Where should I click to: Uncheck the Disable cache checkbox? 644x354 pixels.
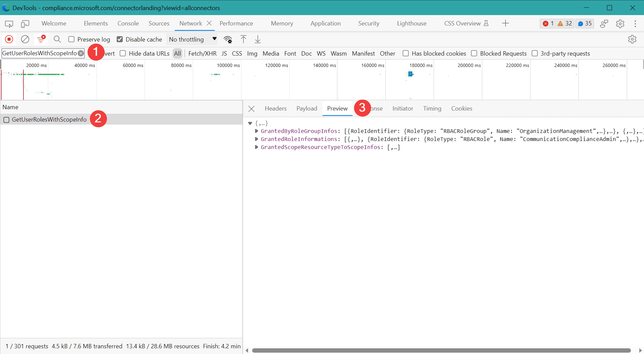pyautogui.click(x=120, y=40)
